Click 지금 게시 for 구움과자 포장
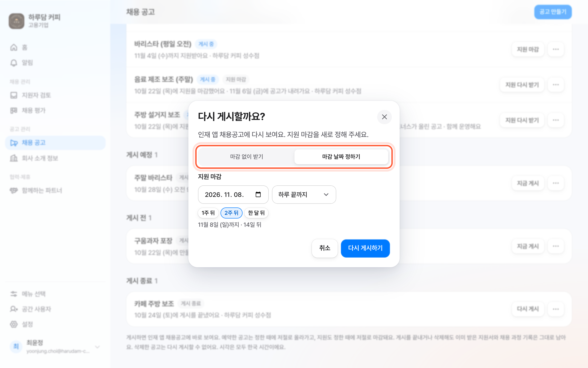This screenshot has width=588, height=368. (528, 246)
